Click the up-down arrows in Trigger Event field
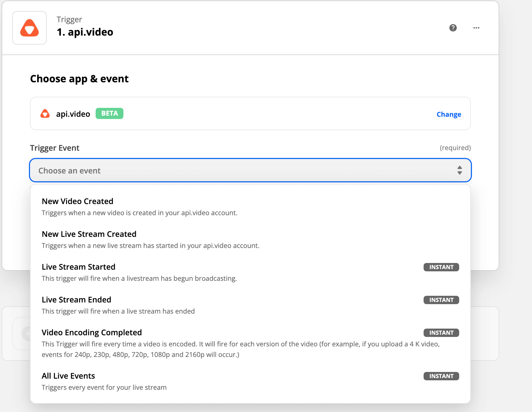This screenshot has width=532, height=412. coord(459,170)
